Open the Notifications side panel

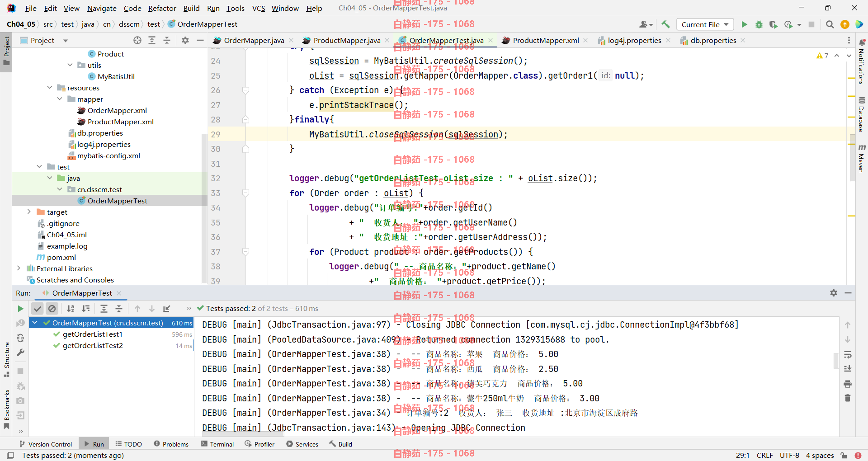tap(862, 62)
